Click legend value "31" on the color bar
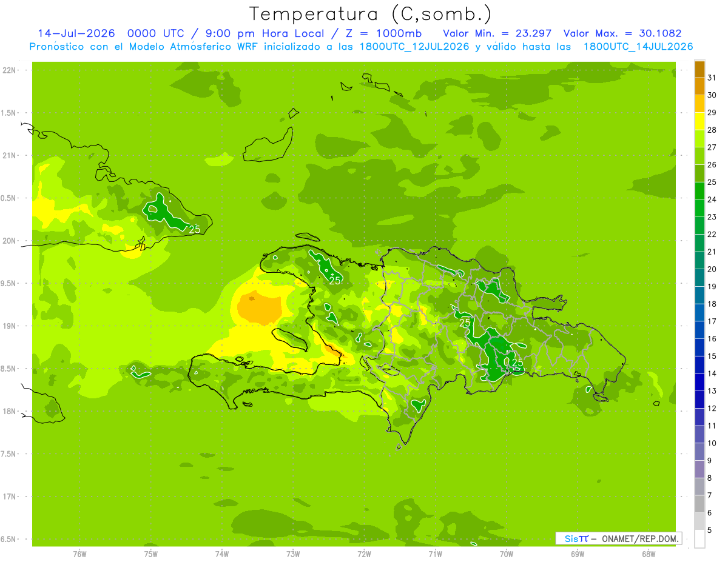 click(712, 77)
